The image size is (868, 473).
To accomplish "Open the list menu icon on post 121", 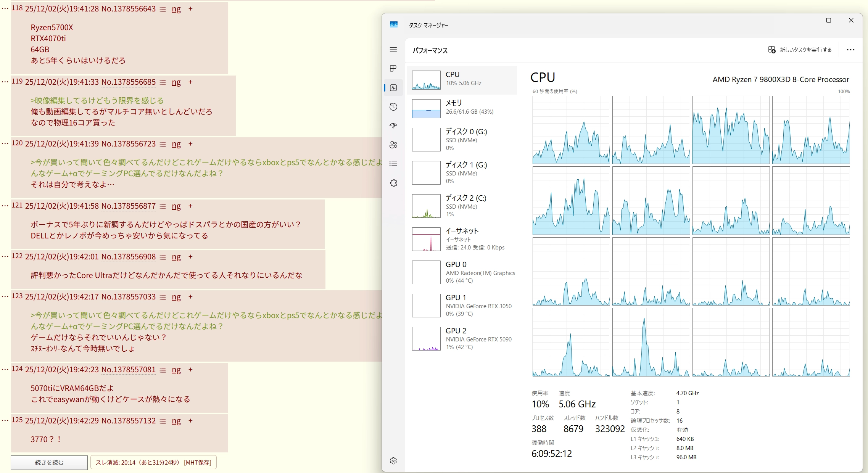I will click(x=163, y=206).
